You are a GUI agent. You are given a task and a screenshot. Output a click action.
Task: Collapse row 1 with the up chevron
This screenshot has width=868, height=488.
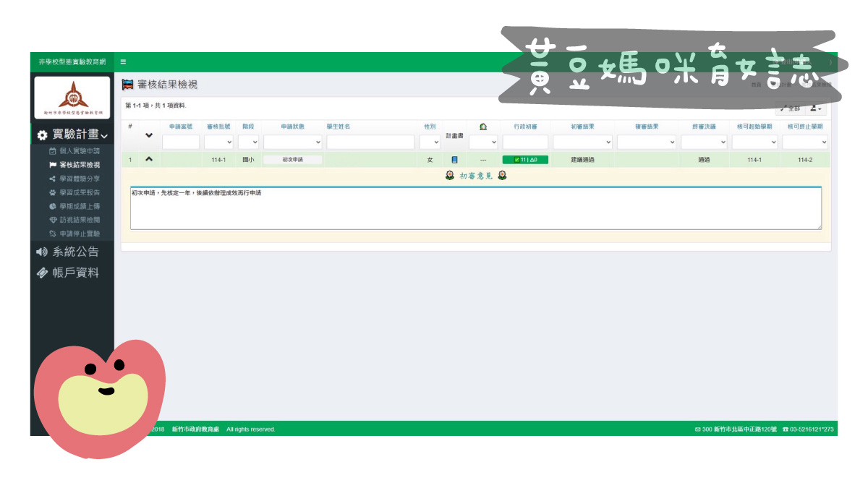pyautogui.click(x=149, y=159)
